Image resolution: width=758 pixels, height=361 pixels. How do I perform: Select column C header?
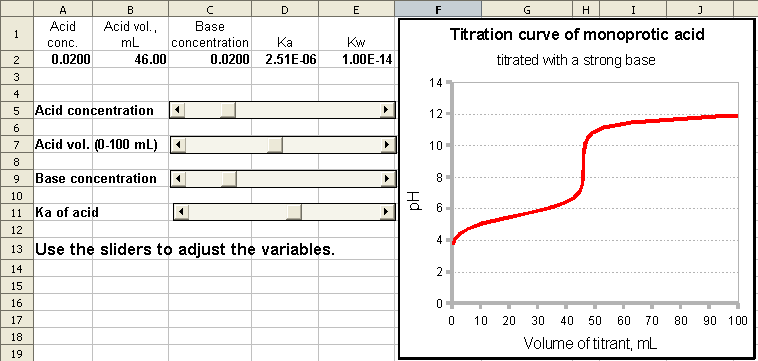pos(210,9)
